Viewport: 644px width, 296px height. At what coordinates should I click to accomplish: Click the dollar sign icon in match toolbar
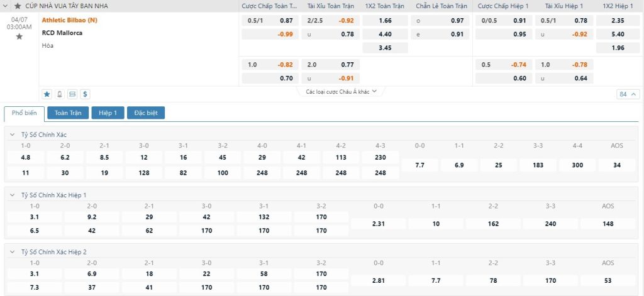point(85,94)
